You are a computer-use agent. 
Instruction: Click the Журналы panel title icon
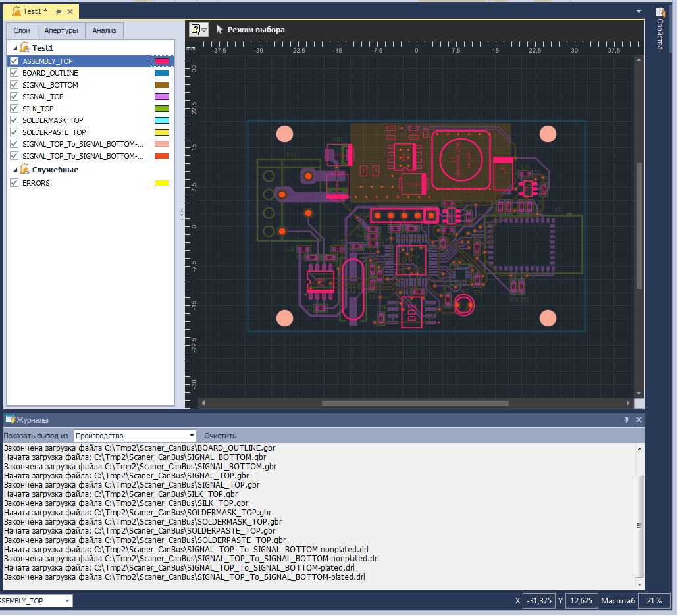tap(10, 419)
